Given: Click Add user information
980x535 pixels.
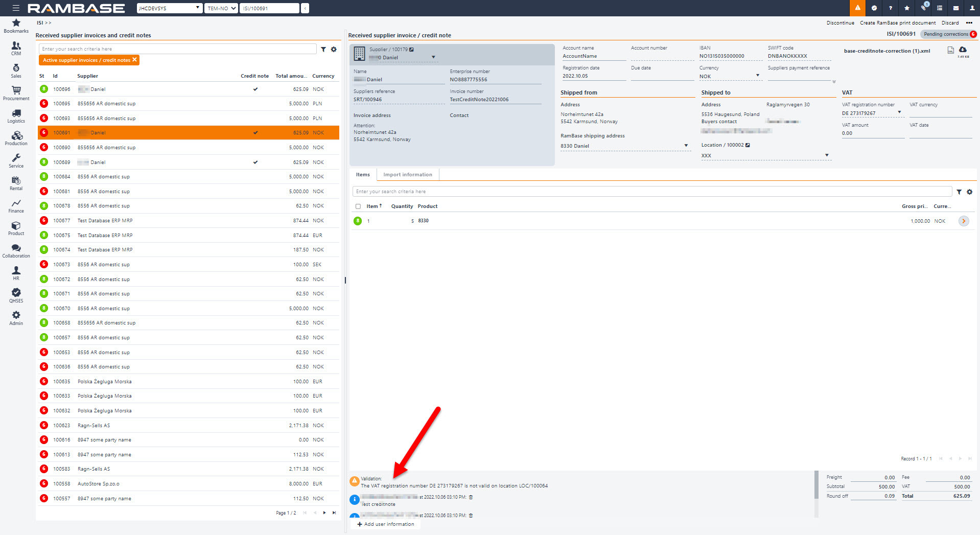Looking at the screenshot, I should 386,524.
